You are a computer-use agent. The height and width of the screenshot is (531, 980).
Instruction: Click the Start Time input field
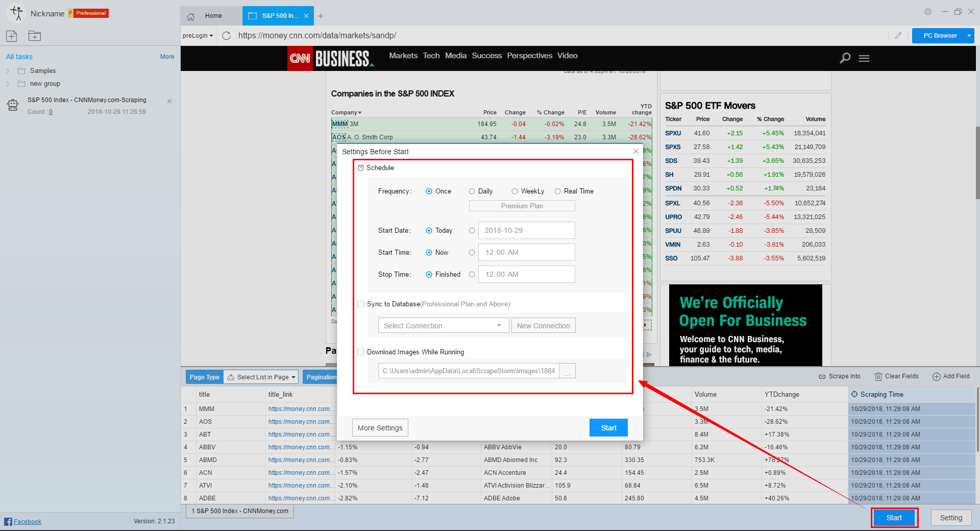tap(527, 252)
